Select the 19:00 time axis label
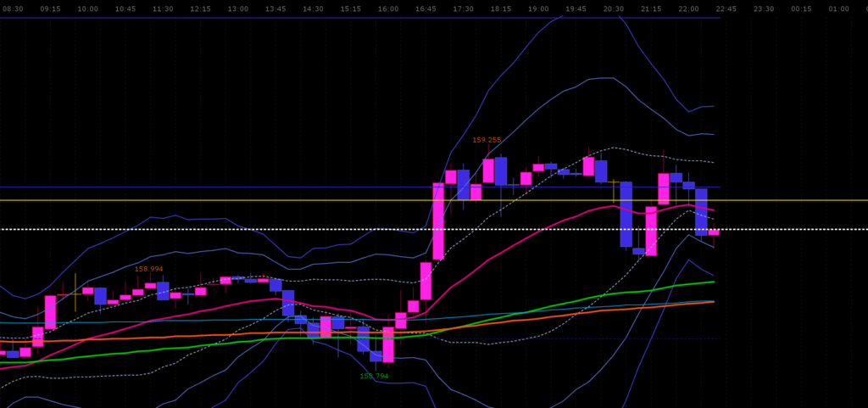The image size is (868, 408). tap(538, 8)
